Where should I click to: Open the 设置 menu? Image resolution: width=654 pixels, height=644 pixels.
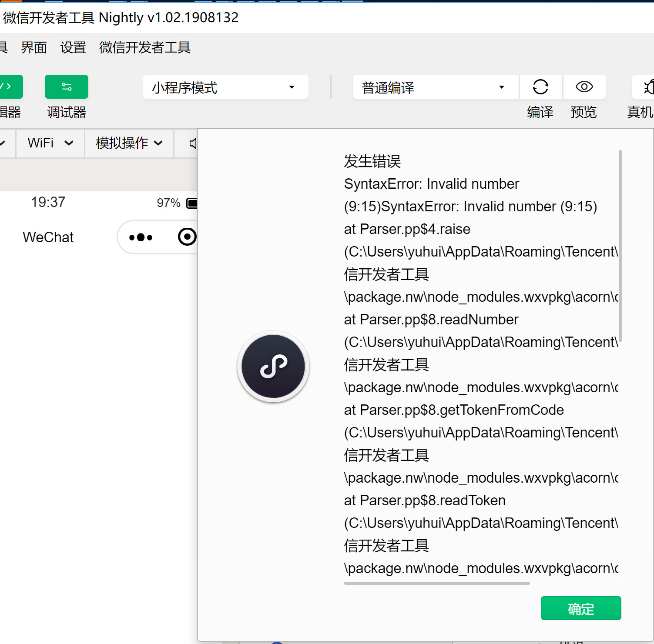73,47
